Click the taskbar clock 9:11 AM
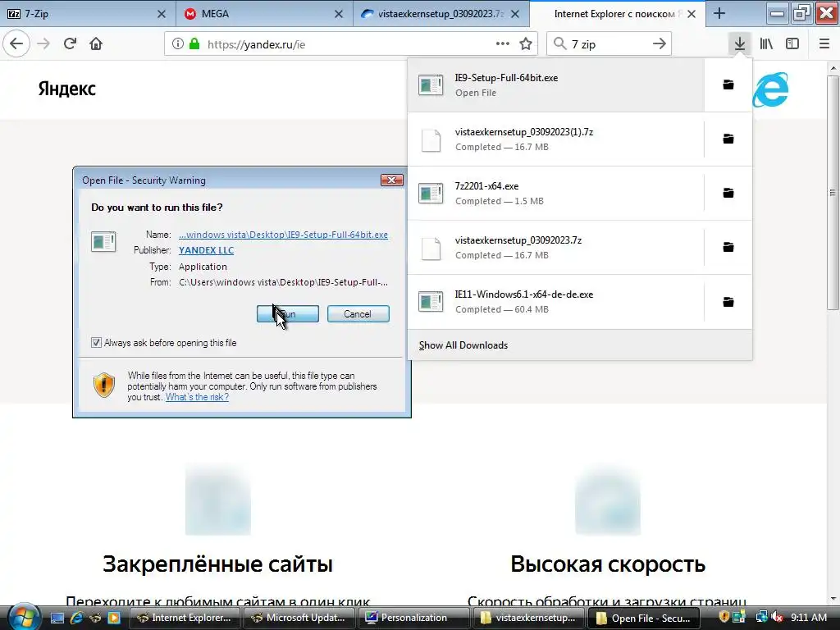 809,618
